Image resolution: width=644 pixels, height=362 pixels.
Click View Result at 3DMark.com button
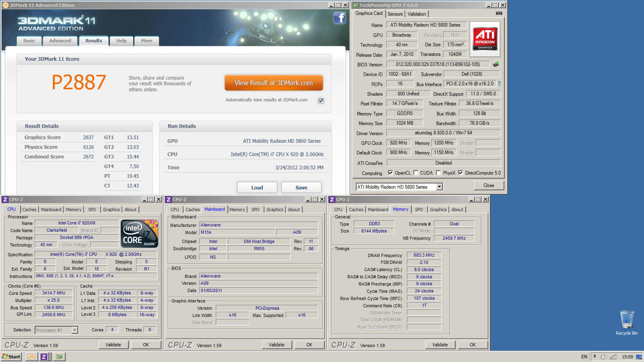click(274, 83)
